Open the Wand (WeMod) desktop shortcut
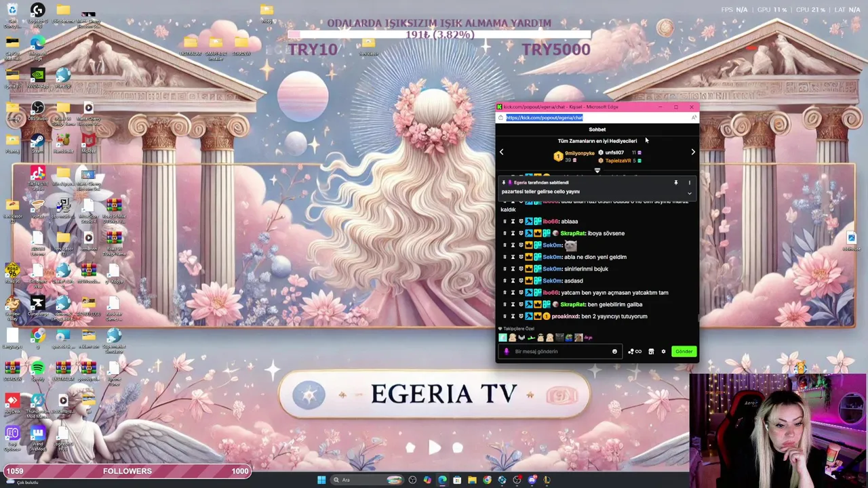Image resolution: width=868 pixels, height=488 pixels. point(37,436)
